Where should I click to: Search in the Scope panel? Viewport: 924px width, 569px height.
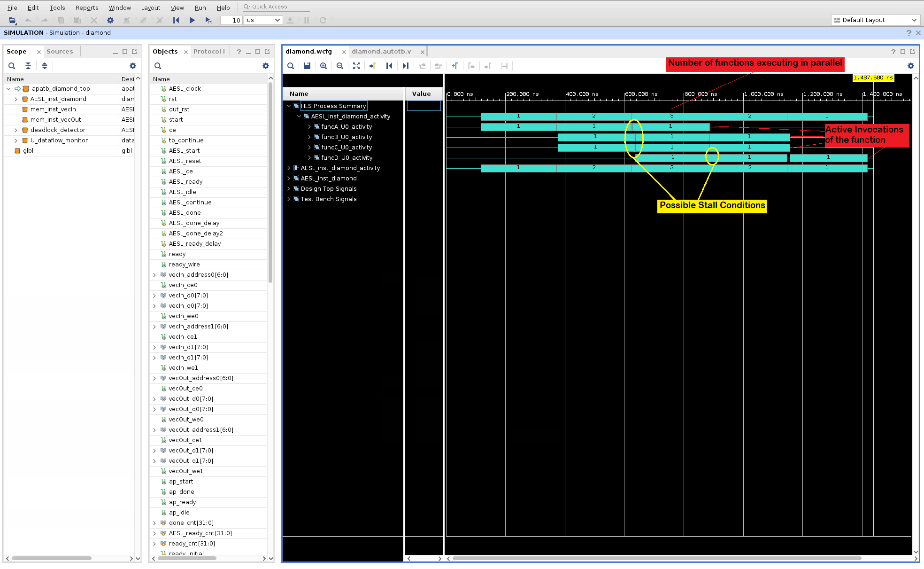pyautogui.click(x=12, y=66)
